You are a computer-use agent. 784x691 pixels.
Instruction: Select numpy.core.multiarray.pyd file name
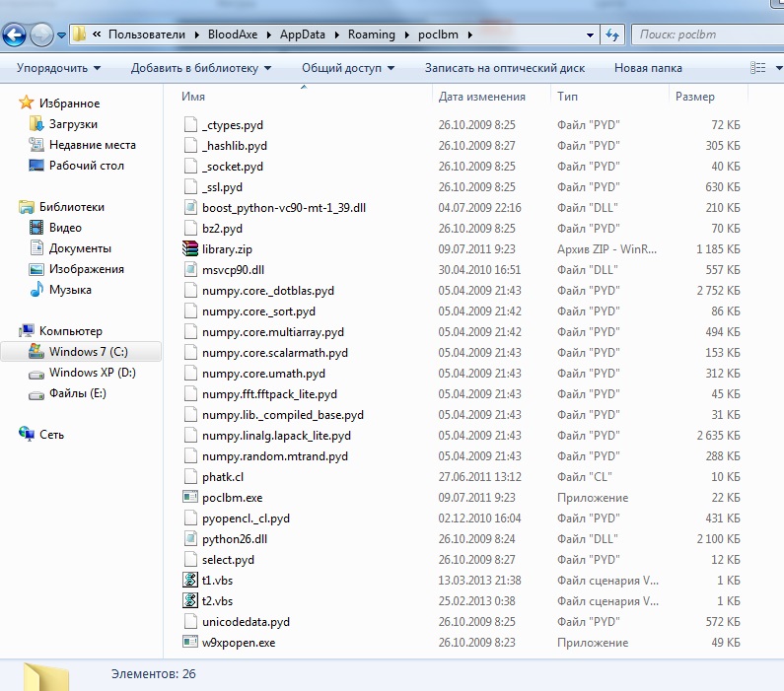click(273, 332)
